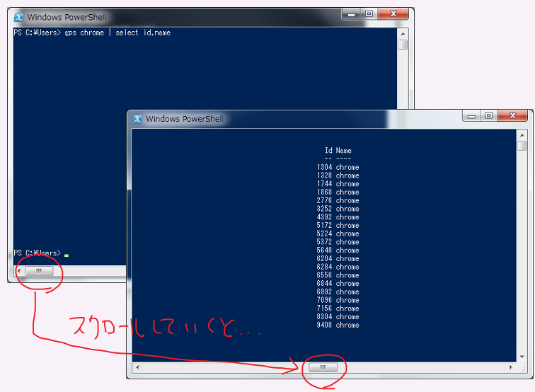Click the front window's horizontal scroll right arrow

click(511, 367)
